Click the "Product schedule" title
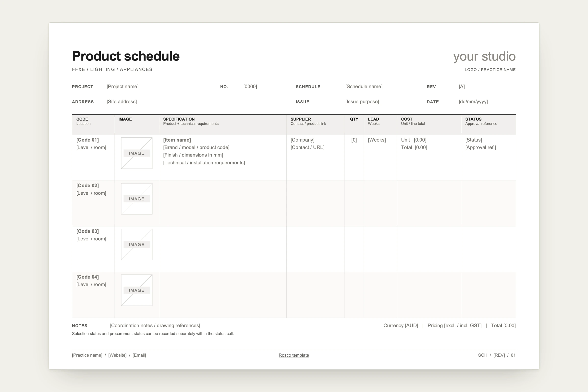The width and height of the screenshot is (588, 392). click(126, 56)
